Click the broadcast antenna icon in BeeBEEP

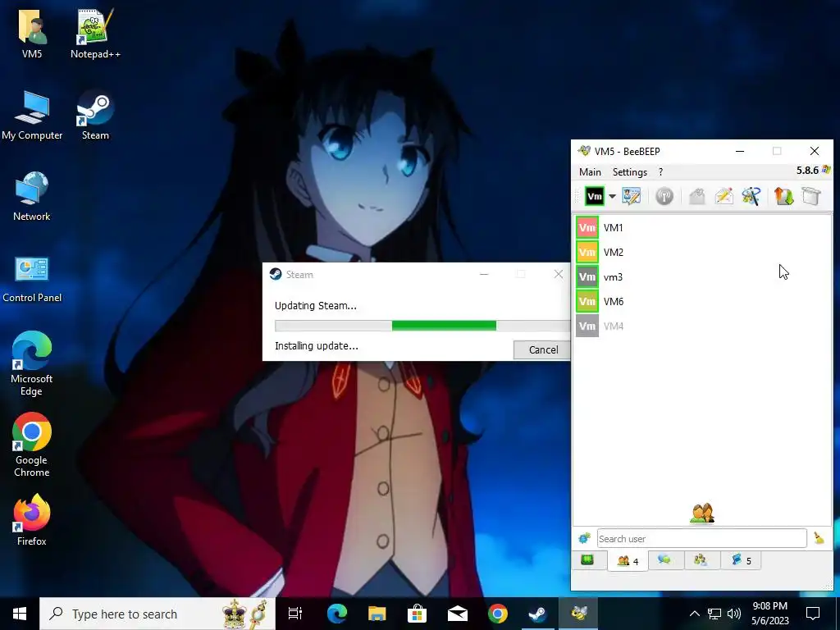(x=664, y=196)
